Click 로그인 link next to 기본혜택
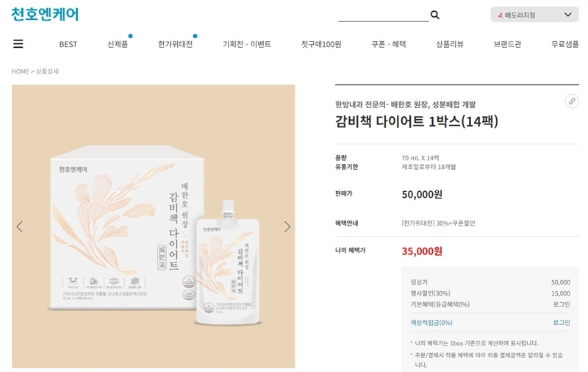The height and width of the screenshot is (372, 588). tap(562, 304)
